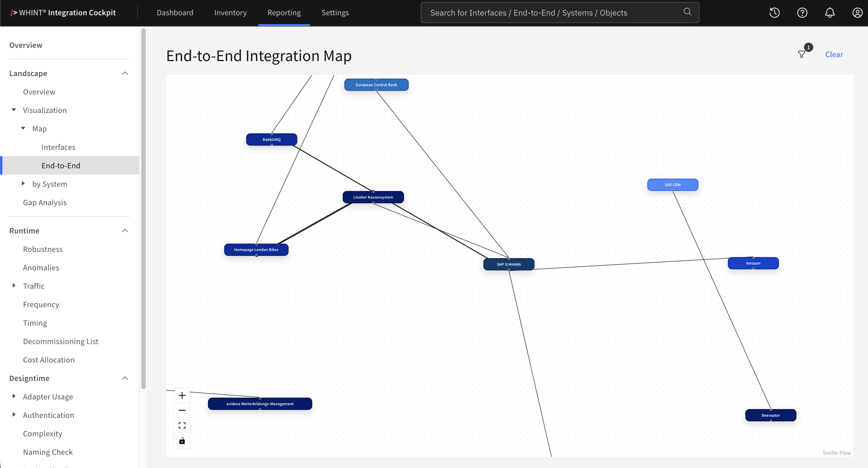The image size is (868, 468).
Task: Open Landscape Overview page
Action: coord(39,92)
